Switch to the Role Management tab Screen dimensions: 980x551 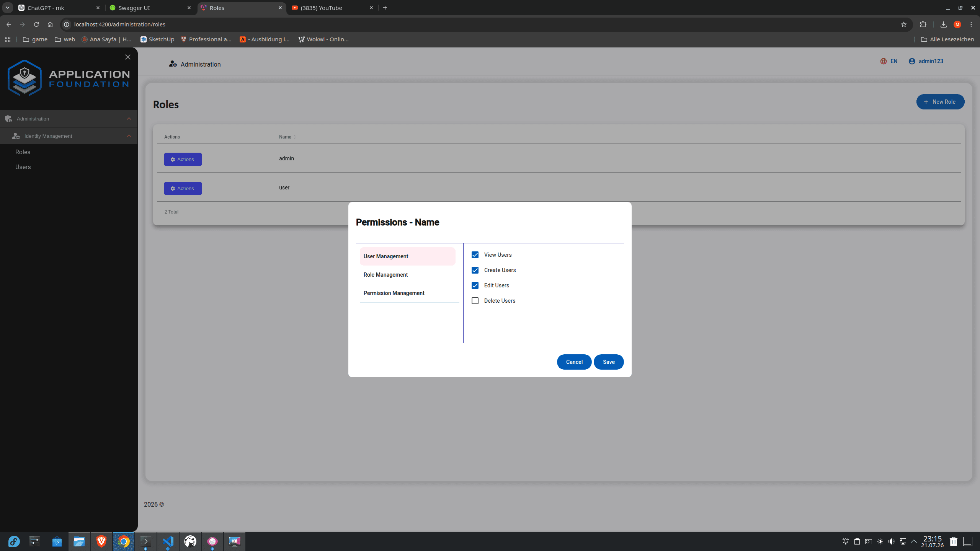pyautogui.click(x=407, y=275)
